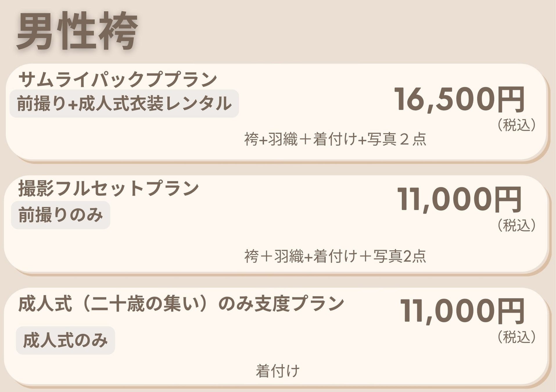Image resolution: width=556 pixels, height=392 pixels.
Task: Click 写真2点 in the 撮影フルセットプラン description
Action: pyautogui.click(x=400, y=256)
